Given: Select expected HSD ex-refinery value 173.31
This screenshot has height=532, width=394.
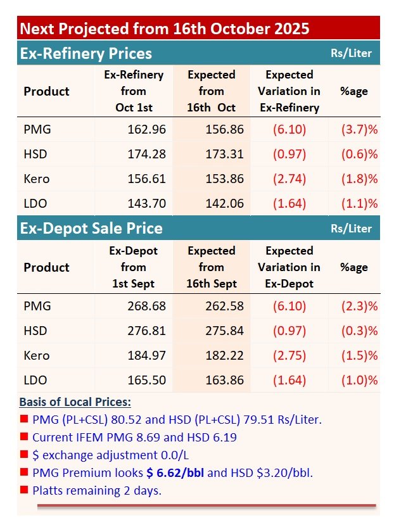Looking at the screenshot, I should 224,154.
